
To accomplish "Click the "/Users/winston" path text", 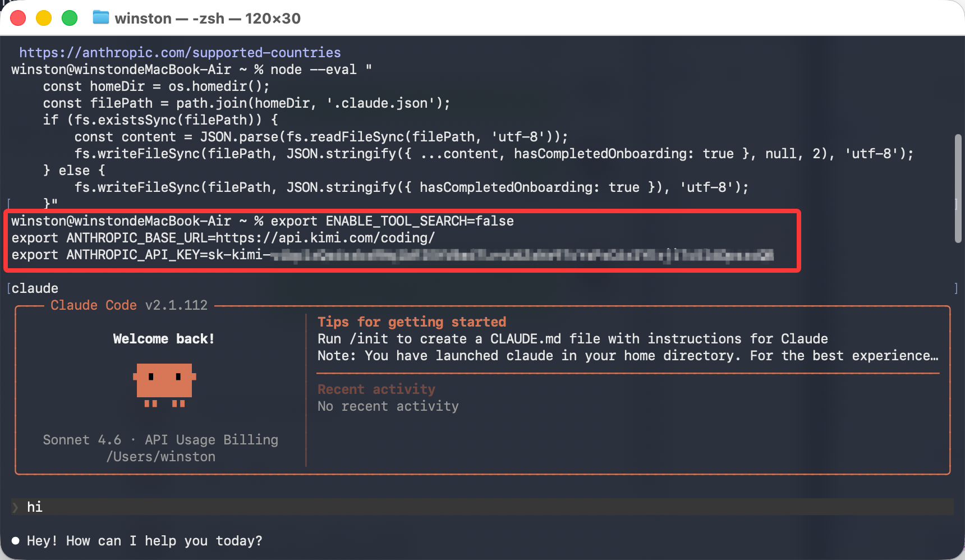I will 161,457.
